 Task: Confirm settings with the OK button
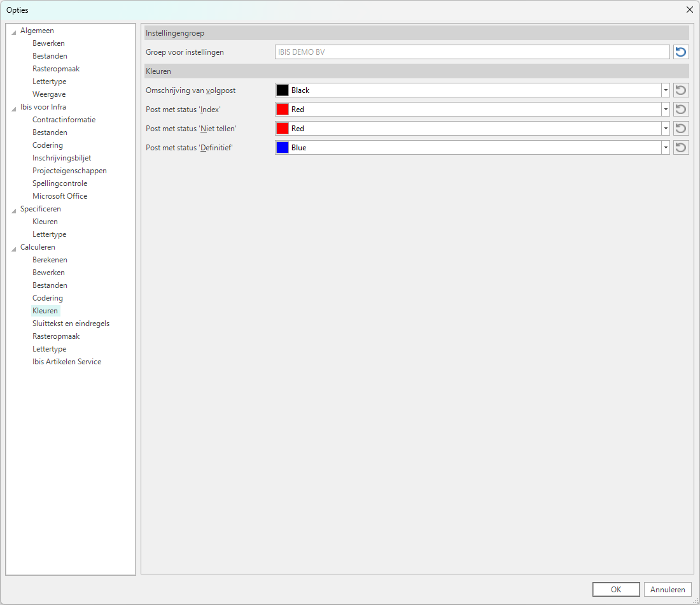(615, 590)
